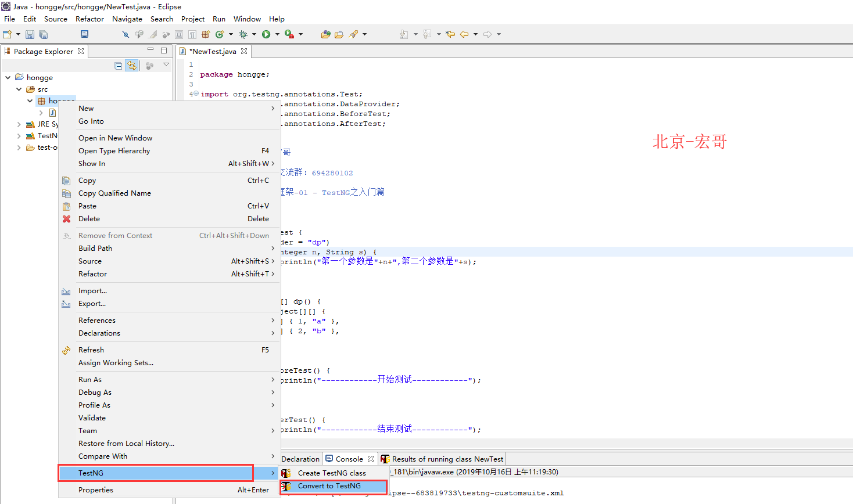
Task: Click Collapse All in Package Explorer
Action: click(119, 66)
